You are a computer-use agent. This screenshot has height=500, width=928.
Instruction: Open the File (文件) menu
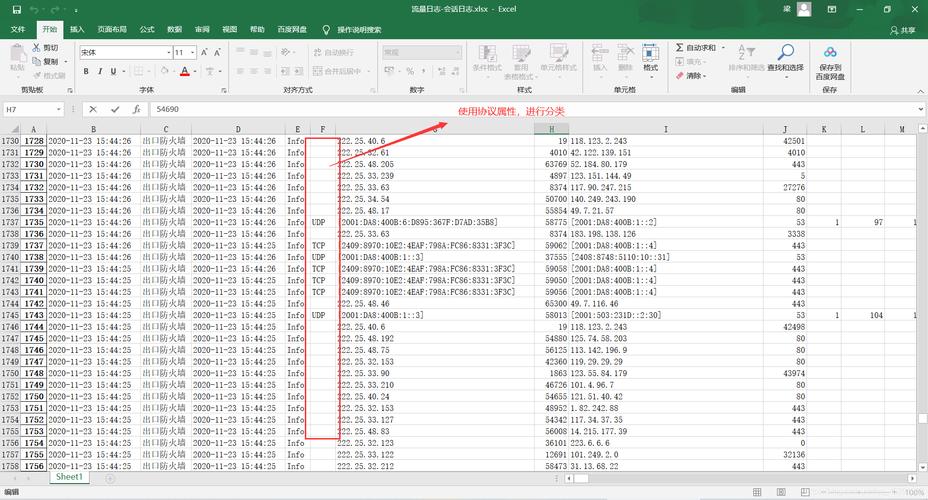18,30
